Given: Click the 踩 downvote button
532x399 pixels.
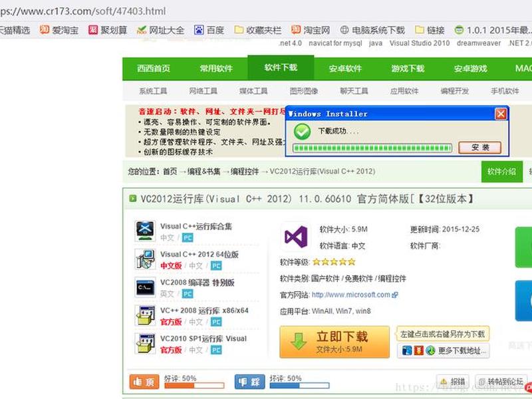Looking at the screenshot, I should point(249,382).
